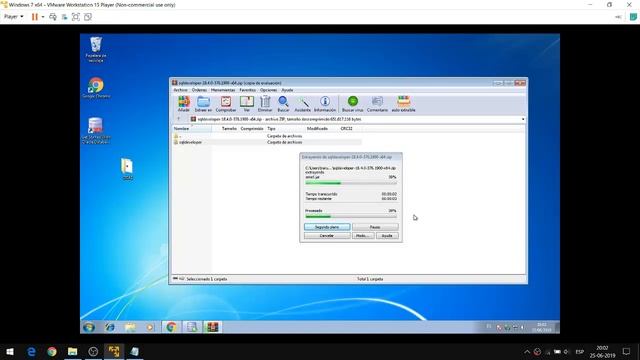This screenshot has width=640, height=360.
Task: Click the Comentario toolbar icon
Action: tap(377, 104)
